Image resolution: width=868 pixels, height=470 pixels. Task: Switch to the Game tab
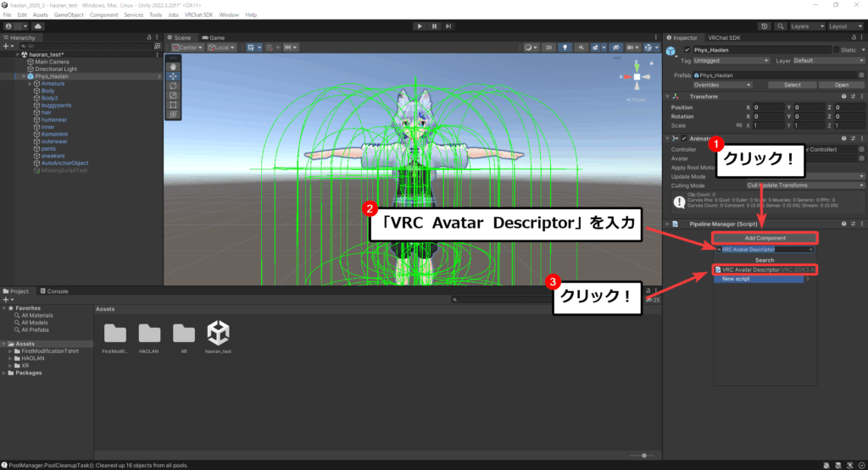click(x=214, y=37)
